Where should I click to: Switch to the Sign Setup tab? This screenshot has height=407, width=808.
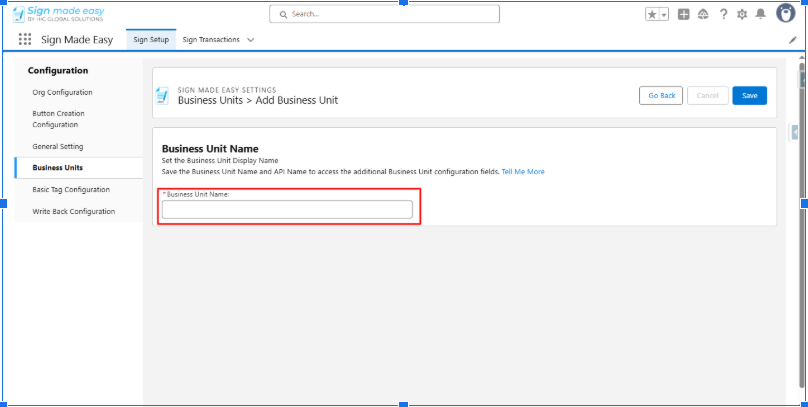[151, 40]
